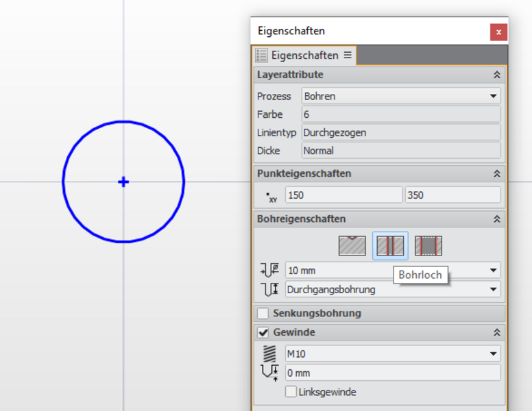This screenshot has height=411, width=532.
Task: Click the thread depth field showing 0 mm
Action: [393, 373]
